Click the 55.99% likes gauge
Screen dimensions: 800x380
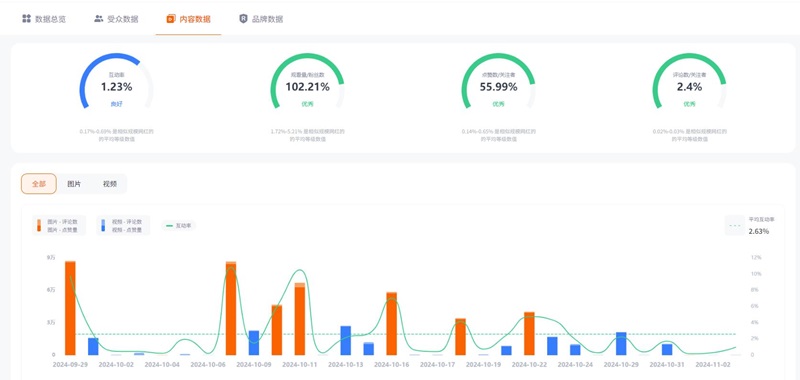[498, 82]
